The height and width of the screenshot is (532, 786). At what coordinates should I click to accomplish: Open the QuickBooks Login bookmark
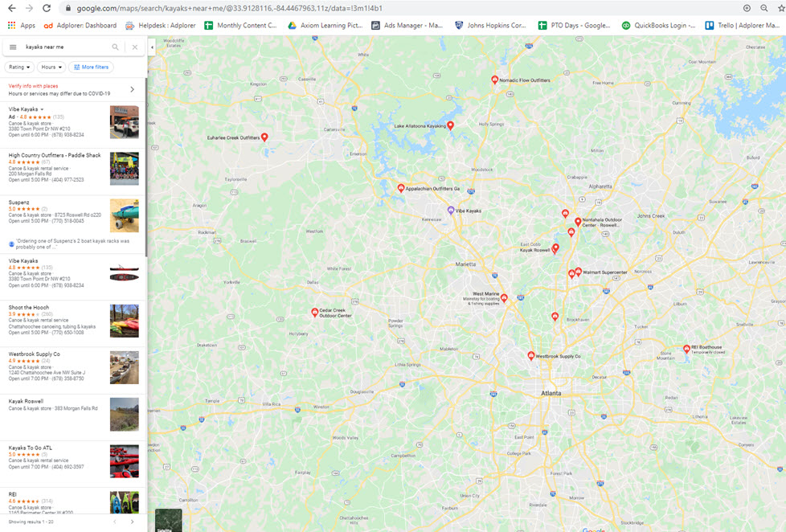tap(659, 25)
